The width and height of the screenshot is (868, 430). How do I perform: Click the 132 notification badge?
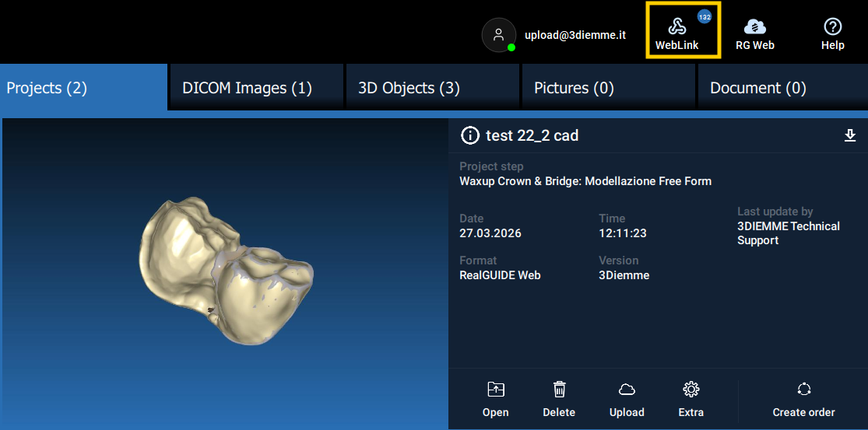coord(704,16)
